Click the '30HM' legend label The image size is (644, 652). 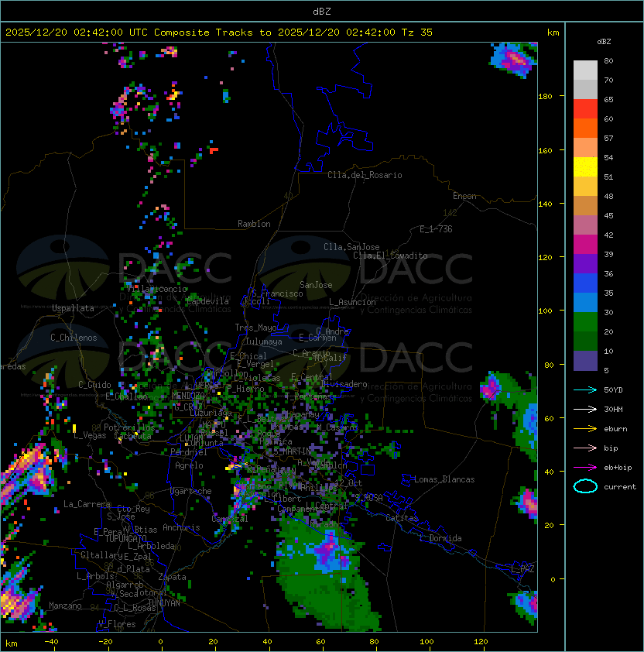(x=613, y=410)
